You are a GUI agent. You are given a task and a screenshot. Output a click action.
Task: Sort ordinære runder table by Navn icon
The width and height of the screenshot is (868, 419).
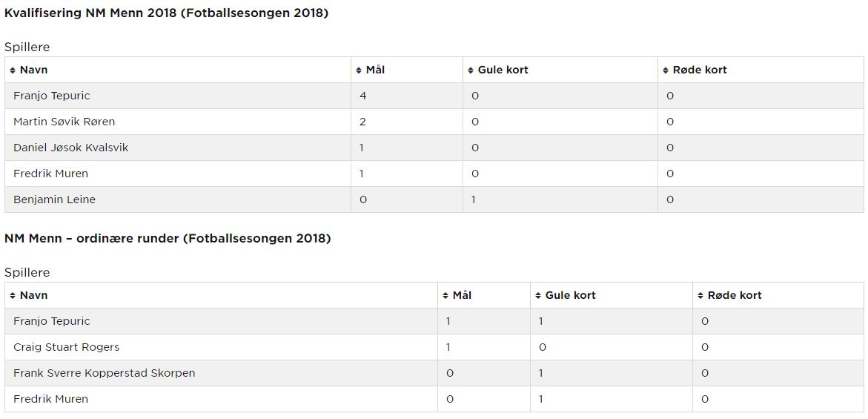[x=13, y=296]
